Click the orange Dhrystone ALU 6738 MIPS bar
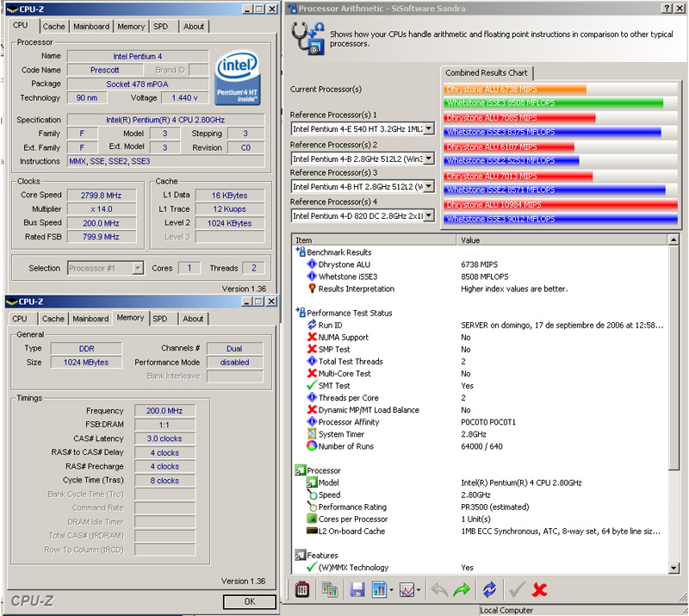 [x=515, y=89]
